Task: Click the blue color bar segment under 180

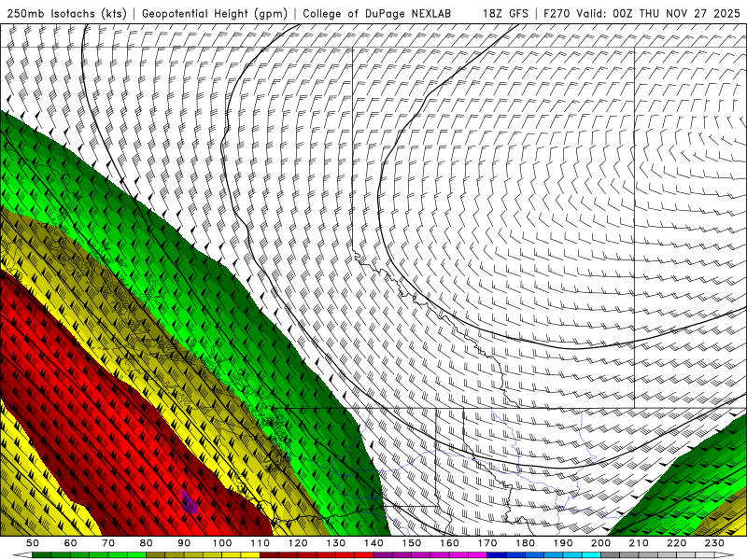Action: click(x=534, y=555)
